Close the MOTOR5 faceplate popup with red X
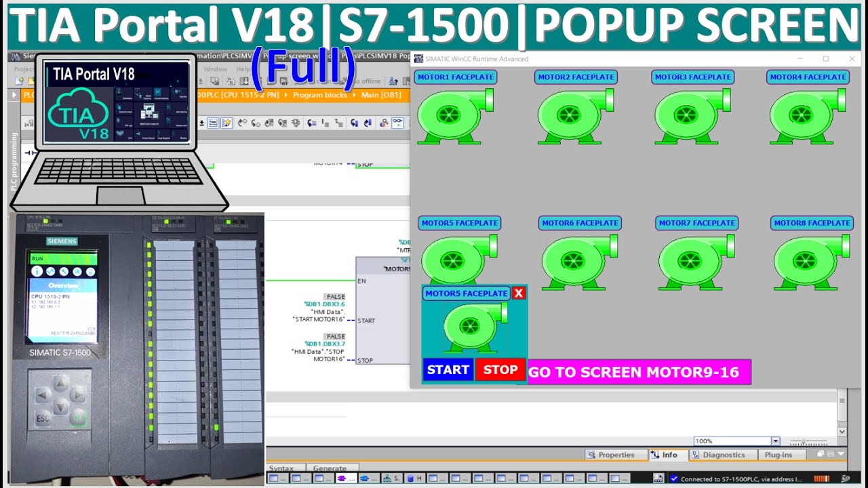 pos(519,293)
